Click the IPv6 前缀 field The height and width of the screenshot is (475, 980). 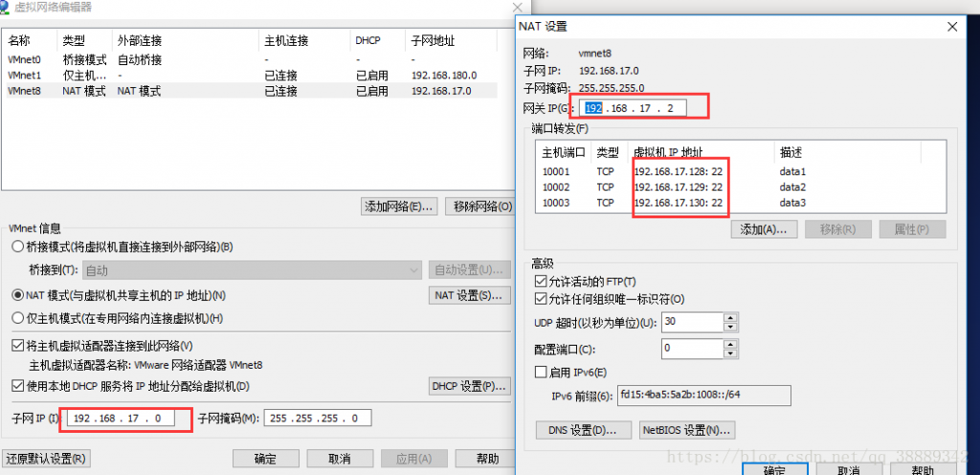tap(704, 396)
